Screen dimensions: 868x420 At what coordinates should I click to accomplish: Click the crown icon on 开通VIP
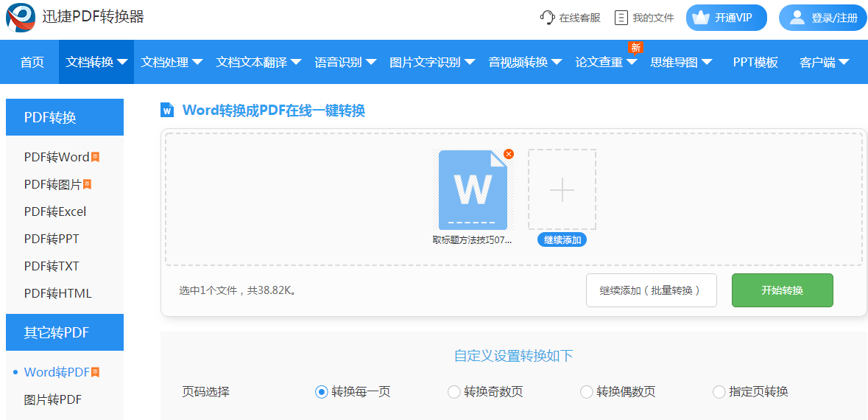(701, 17)
